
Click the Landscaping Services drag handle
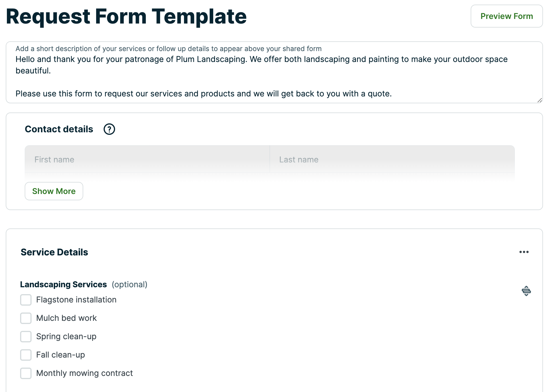(527, 291)
